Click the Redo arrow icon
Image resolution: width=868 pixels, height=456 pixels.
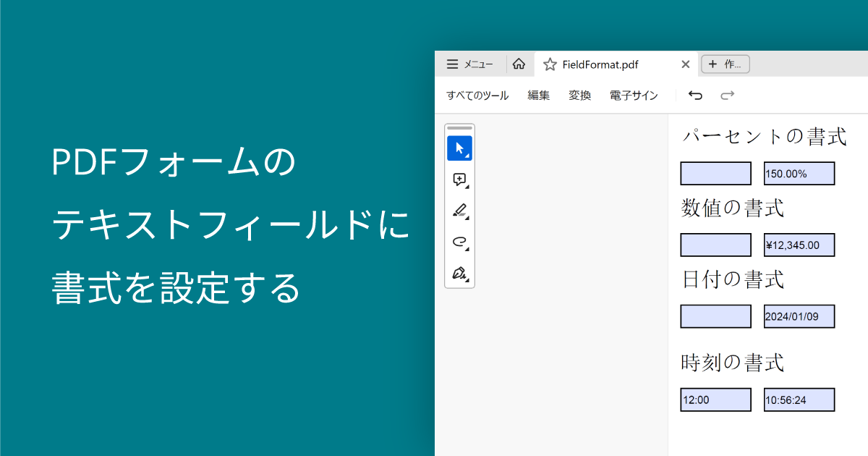pyautogui.click(x=728, y=95)
